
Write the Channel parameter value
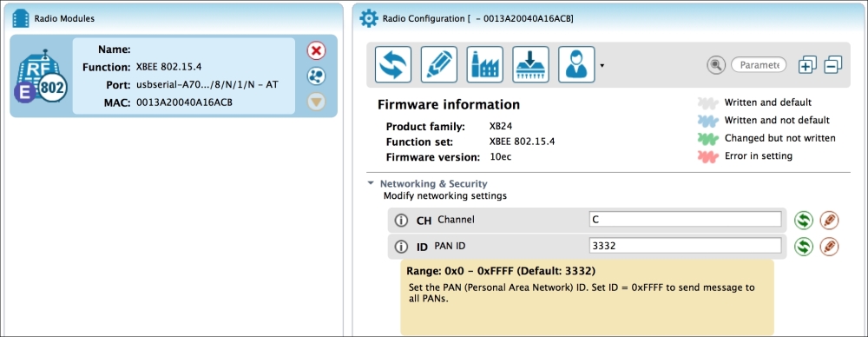[829, 220]
